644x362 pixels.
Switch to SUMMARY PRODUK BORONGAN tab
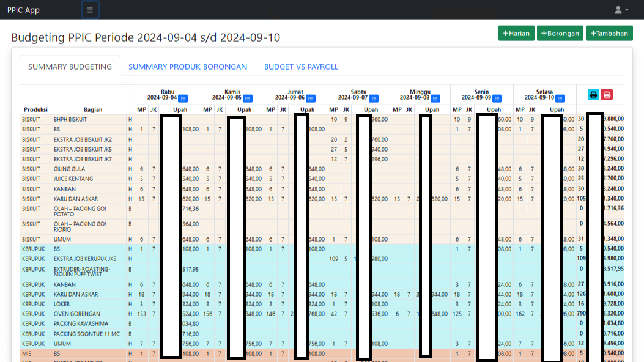(188, 67)
